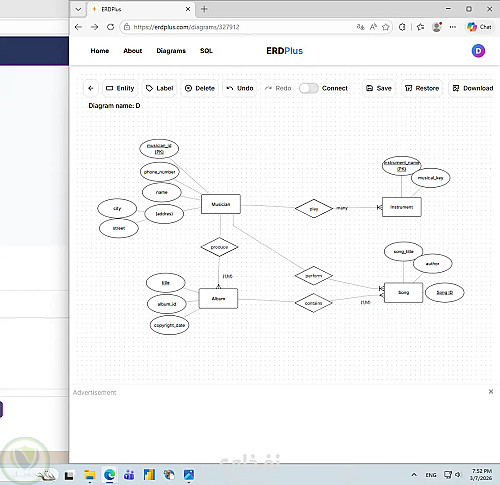Show hidden system tray icons
Viewport: 500px width, 485px height.
click(414, 474)
